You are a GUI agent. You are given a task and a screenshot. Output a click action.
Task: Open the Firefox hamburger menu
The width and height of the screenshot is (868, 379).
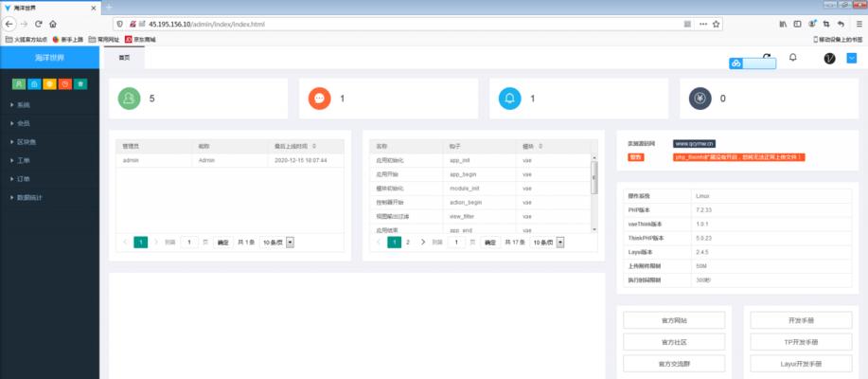pos(859,24)
